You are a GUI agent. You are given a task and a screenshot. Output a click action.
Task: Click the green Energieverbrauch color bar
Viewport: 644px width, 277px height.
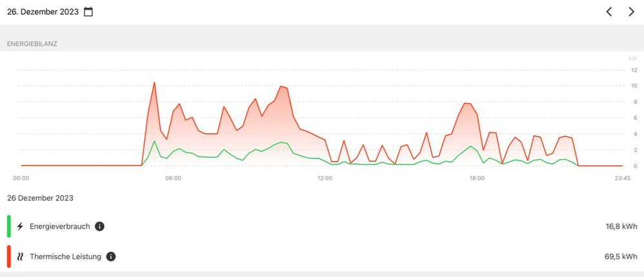pyautogui.click(x=9, y=226)
